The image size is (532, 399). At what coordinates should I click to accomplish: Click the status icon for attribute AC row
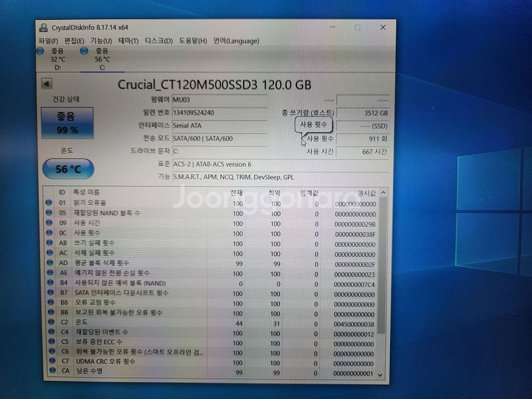click(50, 252)
